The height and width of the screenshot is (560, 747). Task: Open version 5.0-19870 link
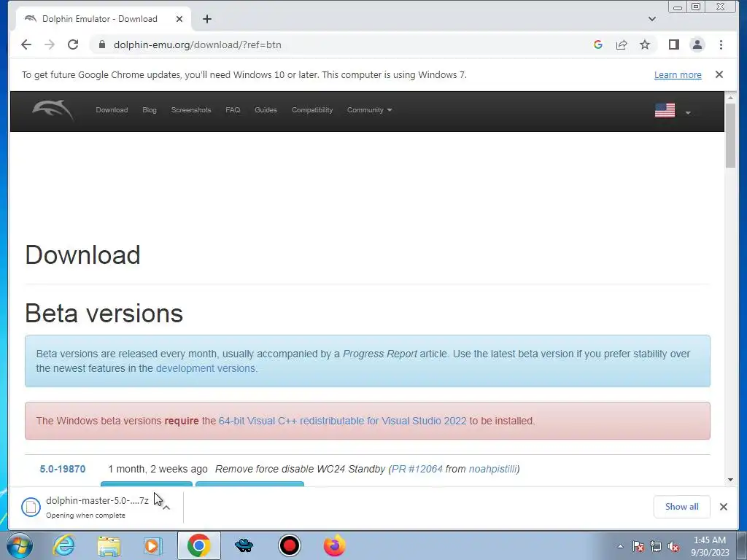[63, 469]
